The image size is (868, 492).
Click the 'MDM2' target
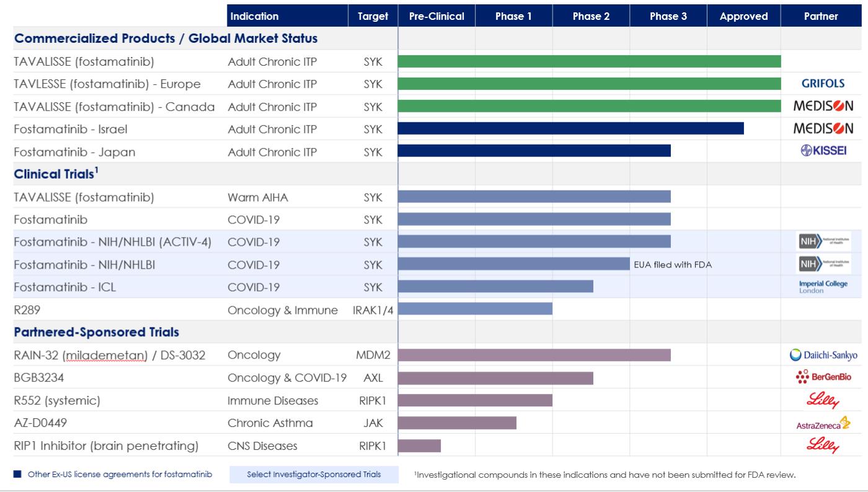pos(373,356)
